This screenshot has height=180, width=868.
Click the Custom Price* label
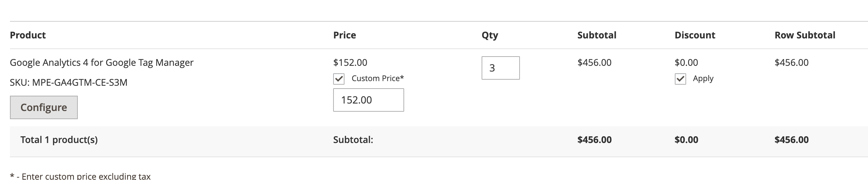(x=378, y=79)
